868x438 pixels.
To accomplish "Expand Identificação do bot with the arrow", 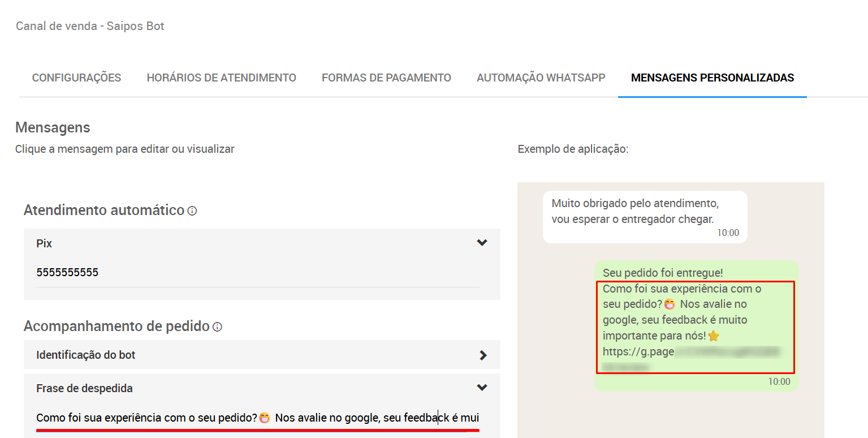I will [x=482, y=355].
